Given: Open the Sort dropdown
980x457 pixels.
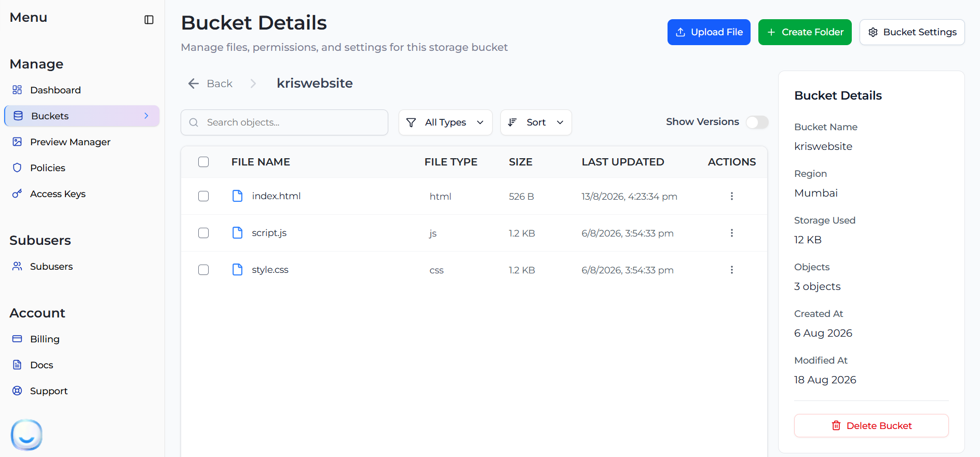Looking at the screenshot, I should [536, 122].
